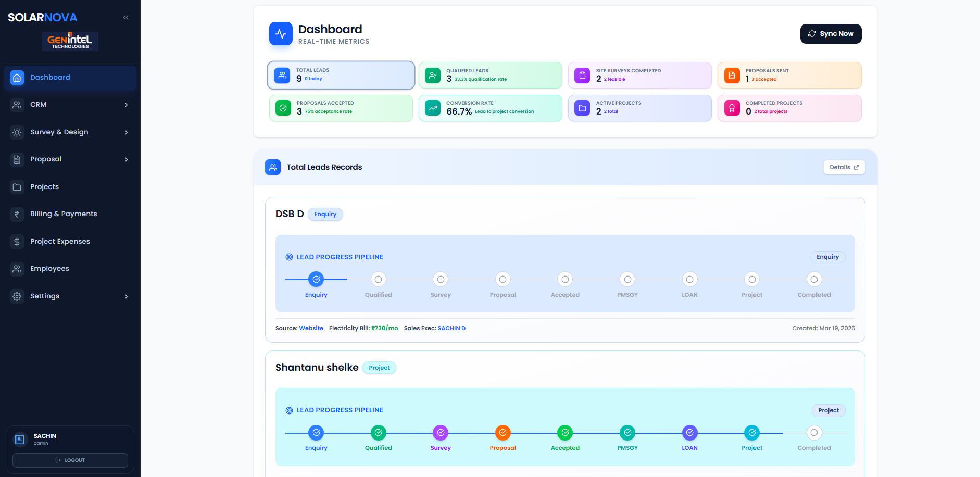980x477 pixels.
Task: Select Qualified stage circle for DSB D
Action: pyautogui.click(x=378, y=280)
